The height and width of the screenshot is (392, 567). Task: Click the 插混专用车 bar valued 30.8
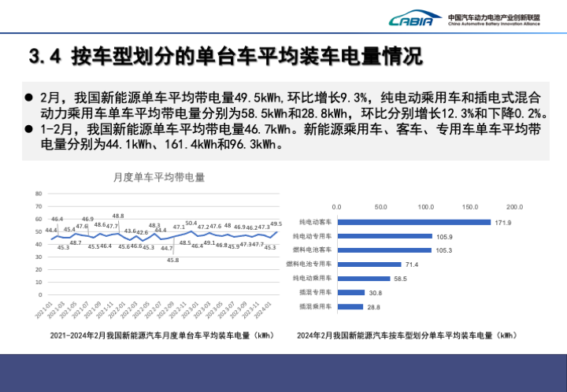[350, 292]
